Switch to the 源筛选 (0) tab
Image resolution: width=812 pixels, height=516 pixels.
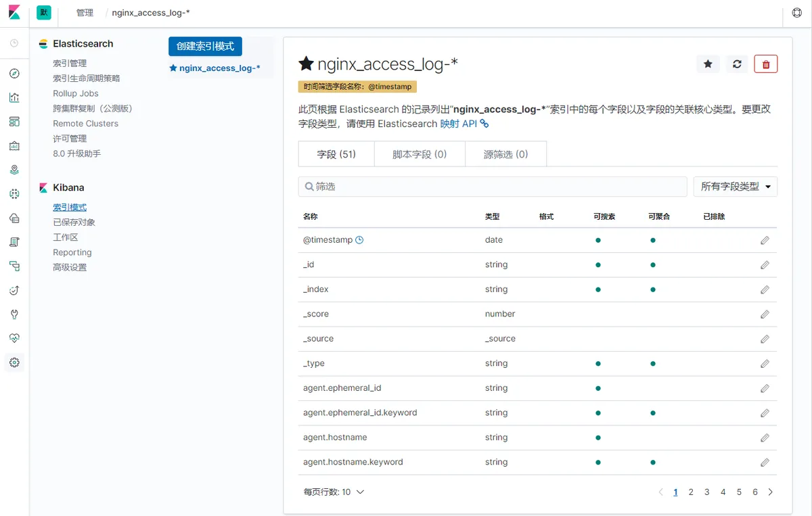click(x=505, y=154)
